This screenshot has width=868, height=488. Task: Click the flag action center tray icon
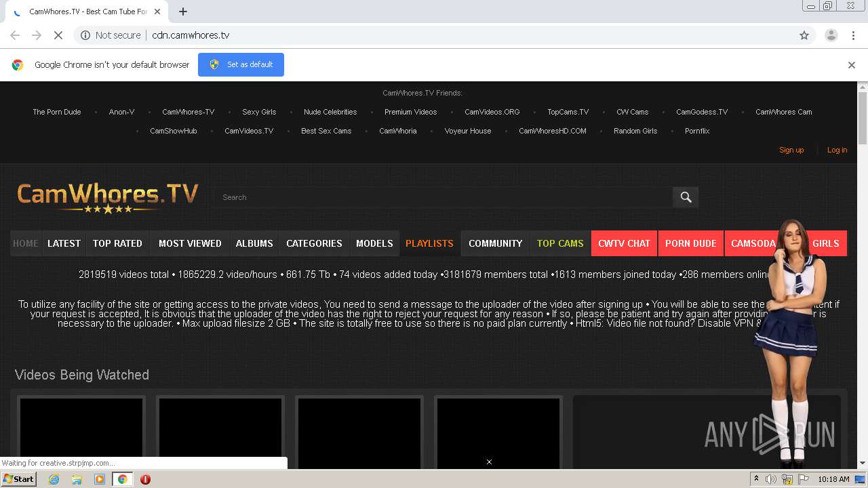click(802, 479)
